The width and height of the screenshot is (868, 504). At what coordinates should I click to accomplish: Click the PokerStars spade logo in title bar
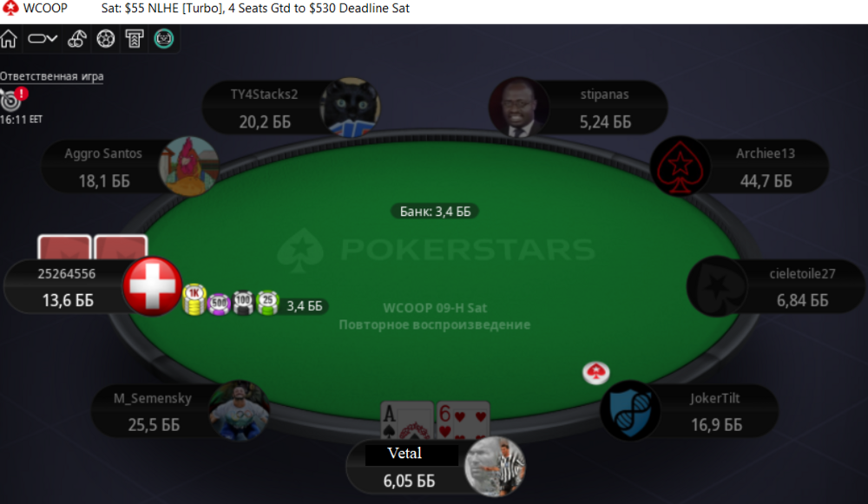(x=10, y=9)
